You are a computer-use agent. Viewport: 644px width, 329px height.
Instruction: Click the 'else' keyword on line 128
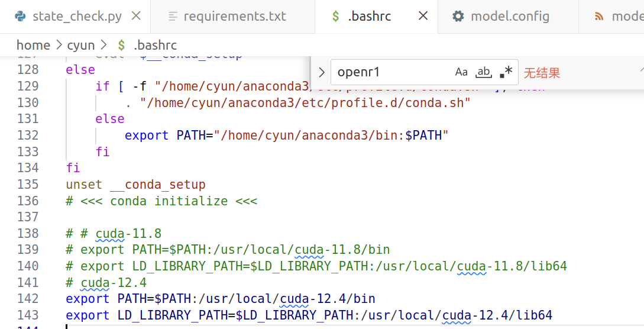pos(80,69)
